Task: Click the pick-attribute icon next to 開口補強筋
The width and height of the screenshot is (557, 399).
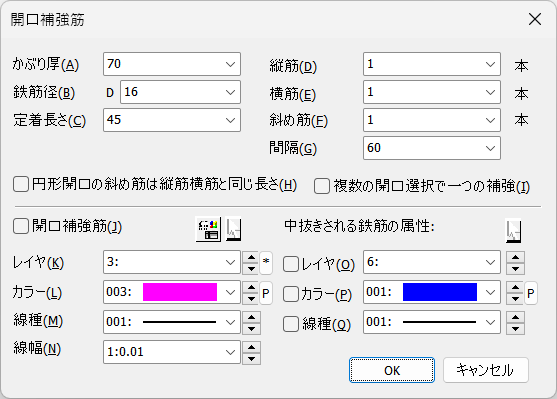Action: tap(233, 230)
